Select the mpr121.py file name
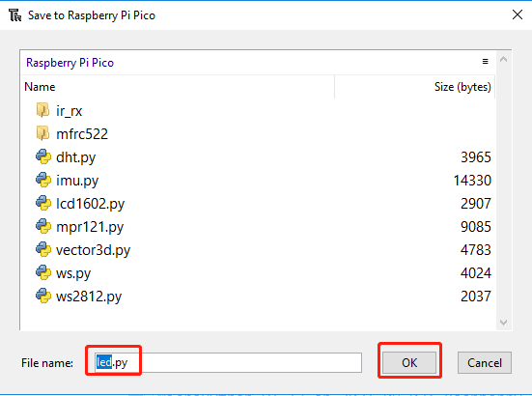 [90, 227]
